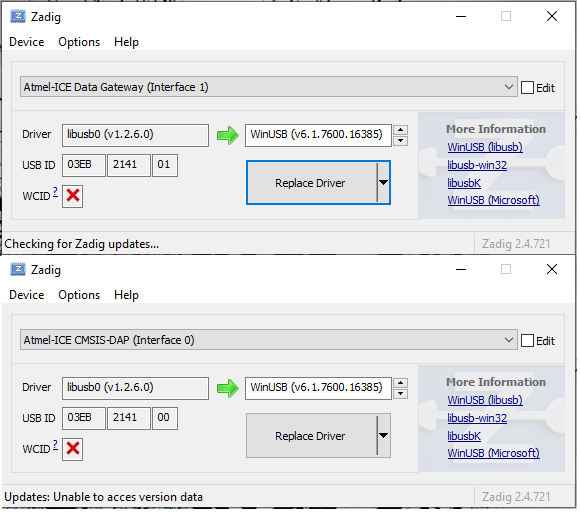Viewport: 581px width, 513px height.
Task: Step driver selection down in bottom window
Action: coord(401,394)
